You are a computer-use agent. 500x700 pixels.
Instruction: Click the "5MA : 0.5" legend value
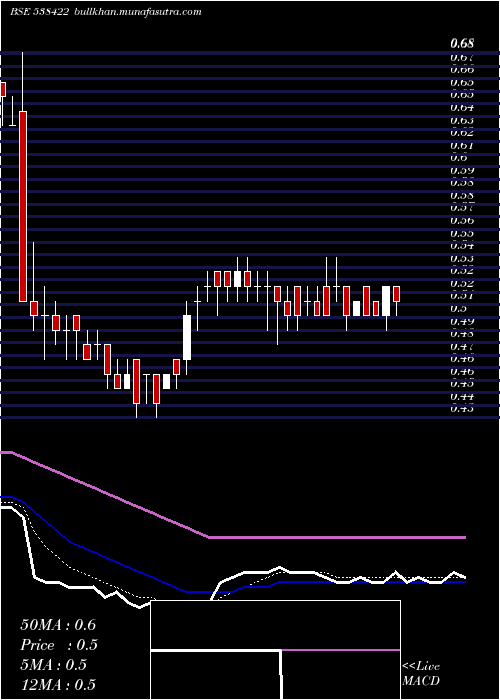[53, 665]
